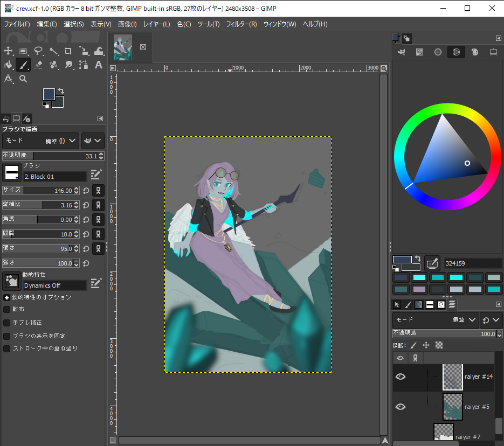Enable the 手ブレ補正 checkbox
The height and width of the screenshot is (446, 504).
(7, 322)
